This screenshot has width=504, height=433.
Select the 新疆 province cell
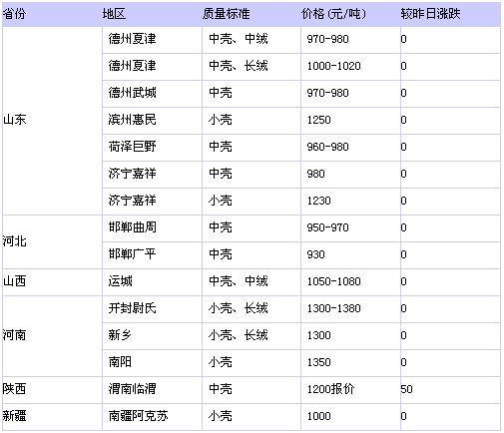click(52, 417)
